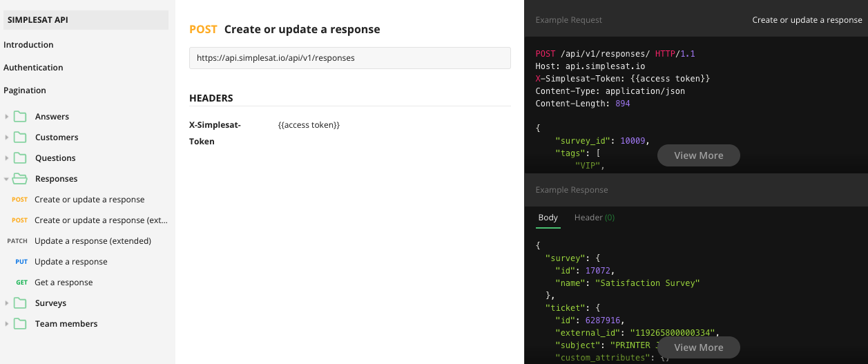868x364 pixels.
Task: Click the Questions folder icon
Action: pos(20,158)
